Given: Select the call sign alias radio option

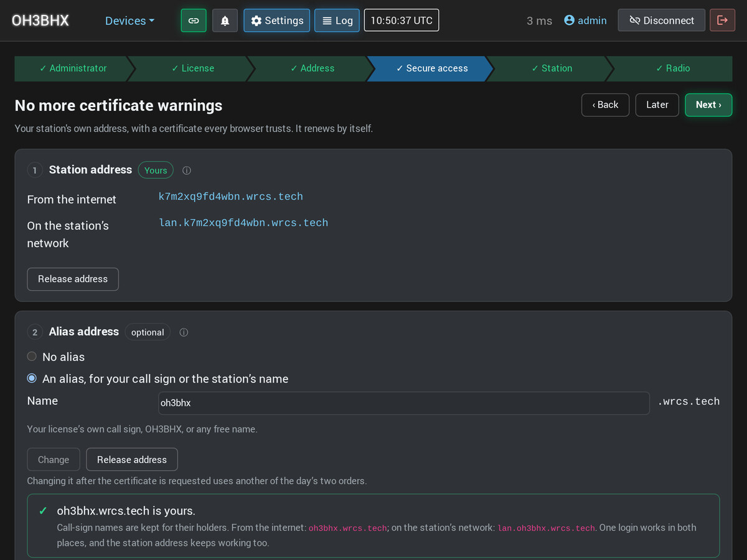Looking at the screenshot, I should click(x=32, y=378).
